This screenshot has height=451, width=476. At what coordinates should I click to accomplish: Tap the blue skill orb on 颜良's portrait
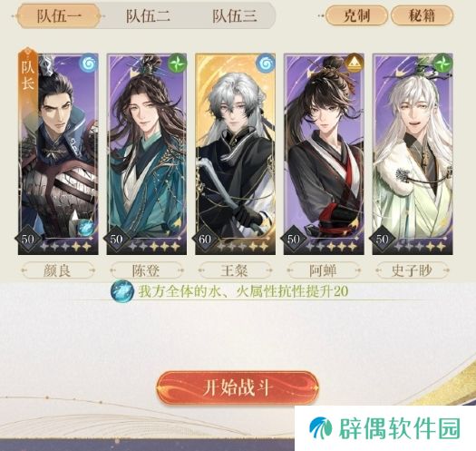click(85, 228)
